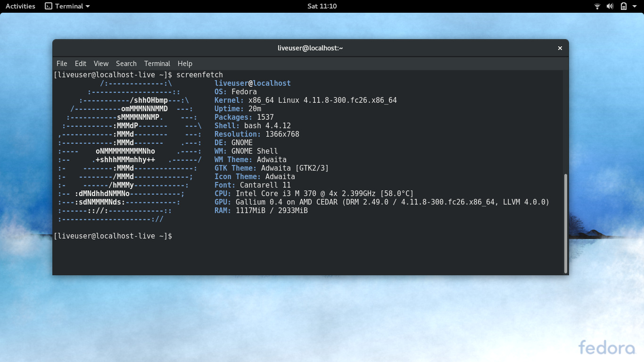This screenshot has width=644, height=362.
Task: Open the network Wi-Fi status icon
Action: click(x=597, y=6)
